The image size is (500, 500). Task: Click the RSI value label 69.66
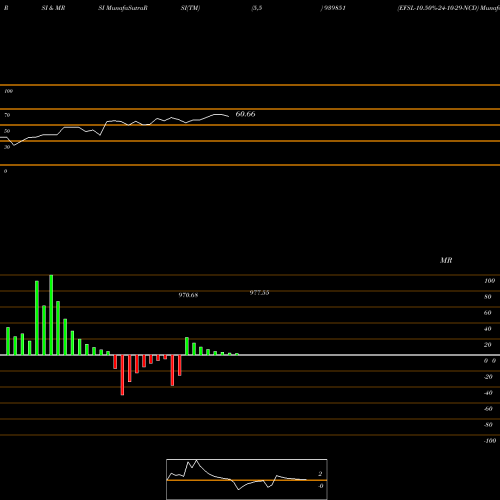(245, 114)
